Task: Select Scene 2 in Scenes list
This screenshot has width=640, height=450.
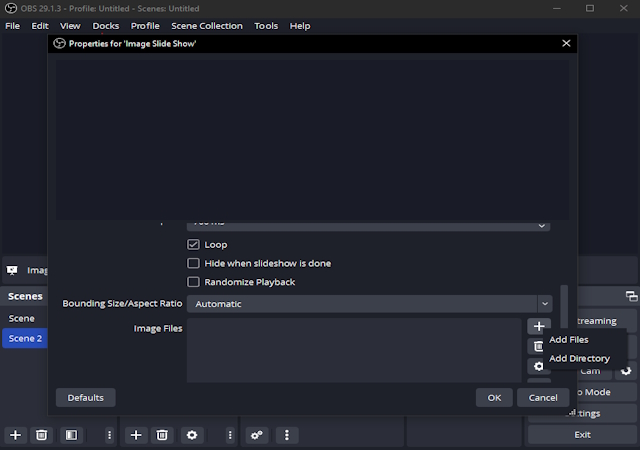Action: [x=25, y=338]
